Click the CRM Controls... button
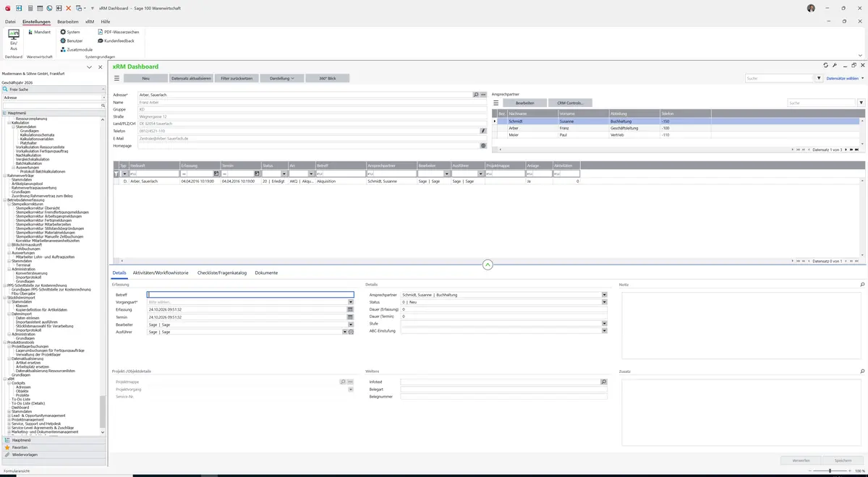The height and width of the screenshot is (477, 868). pos(570,103)
